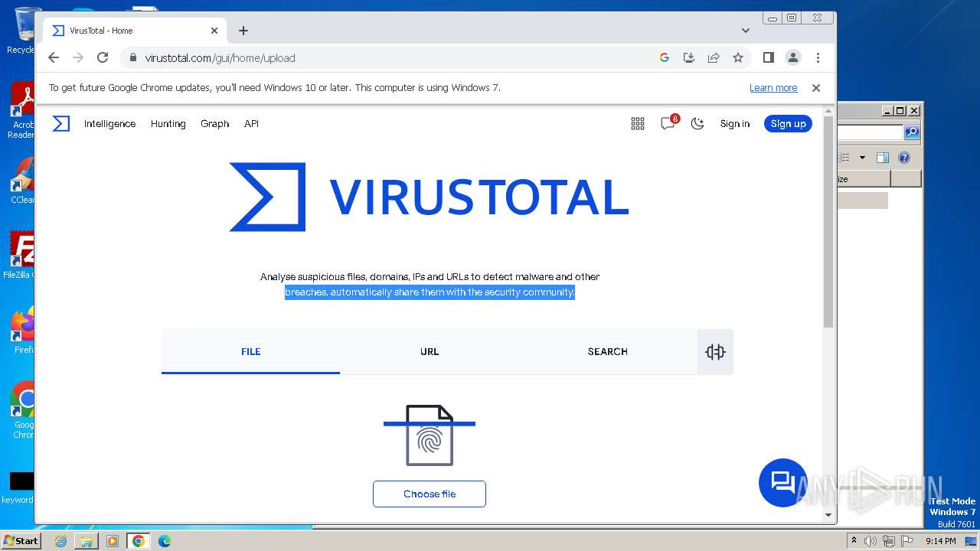This screenshot has height=551, width=980.
Task: Click the Sign in link
Action: pos(735,123)
